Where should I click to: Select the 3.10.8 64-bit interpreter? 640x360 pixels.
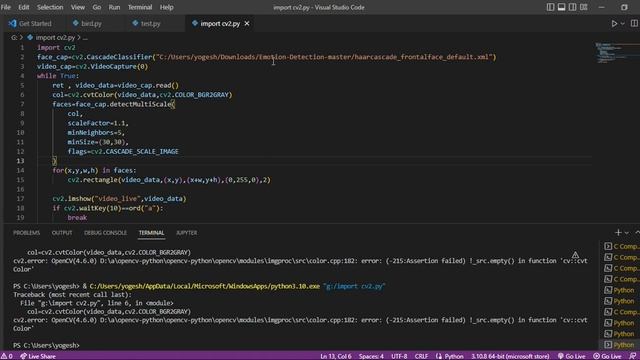point(510,356)
